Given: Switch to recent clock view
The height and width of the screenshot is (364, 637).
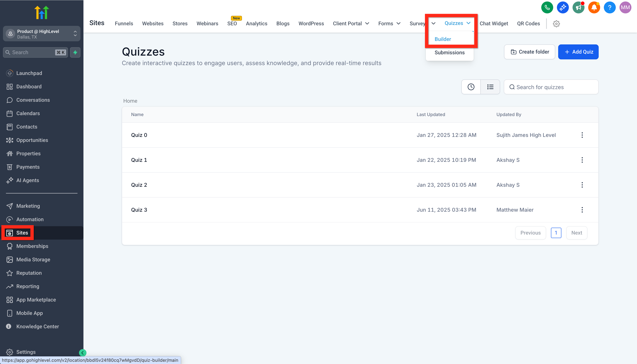Looking at the screenshot, I should tap(471, 87).
